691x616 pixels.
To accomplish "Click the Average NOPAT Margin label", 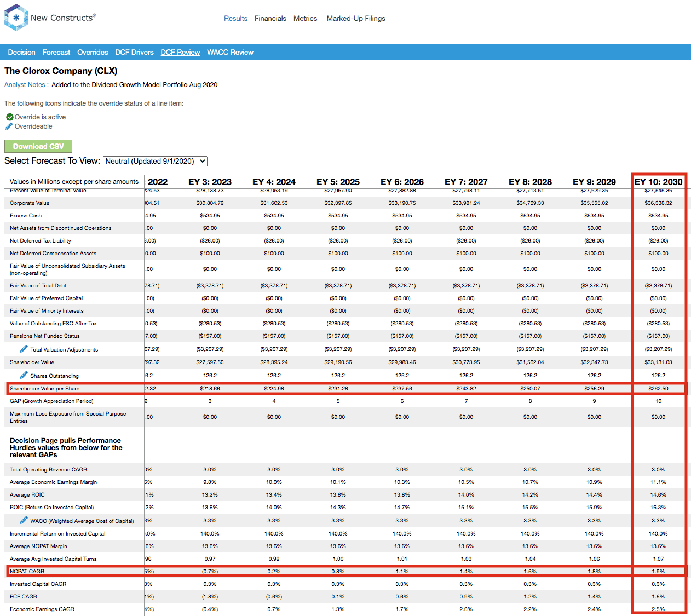I will (x=38, y=546).
